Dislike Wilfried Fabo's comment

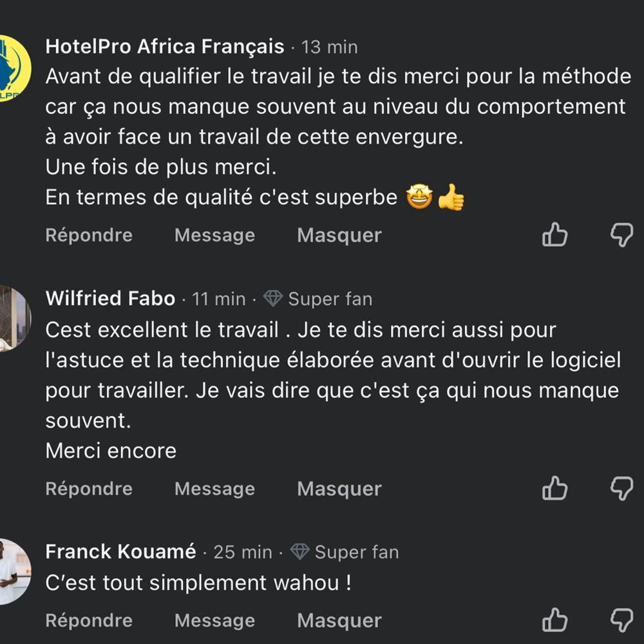(621, 489)
